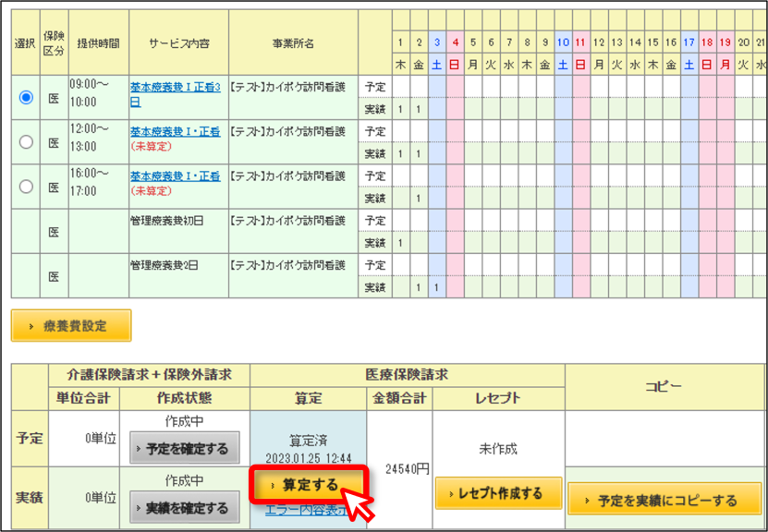Image resolution: width=768 pixels, height=532 pixels.
Task: Click the highlighted 算定する button
Action: pos(308,485)
